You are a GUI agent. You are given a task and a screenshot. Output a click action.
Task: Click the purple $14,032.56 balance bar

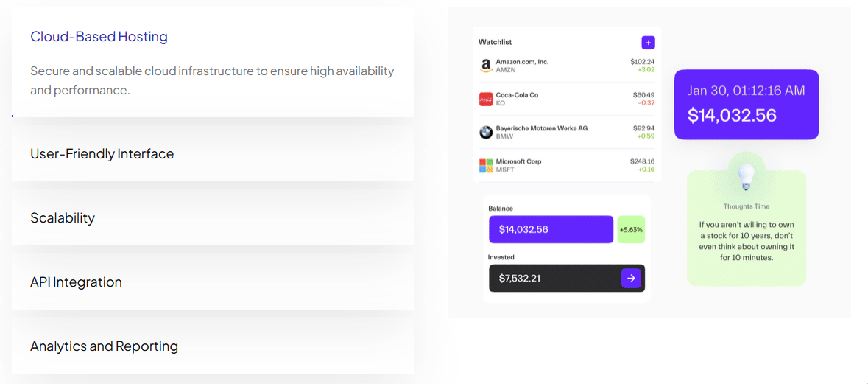(x=551, y=229)
